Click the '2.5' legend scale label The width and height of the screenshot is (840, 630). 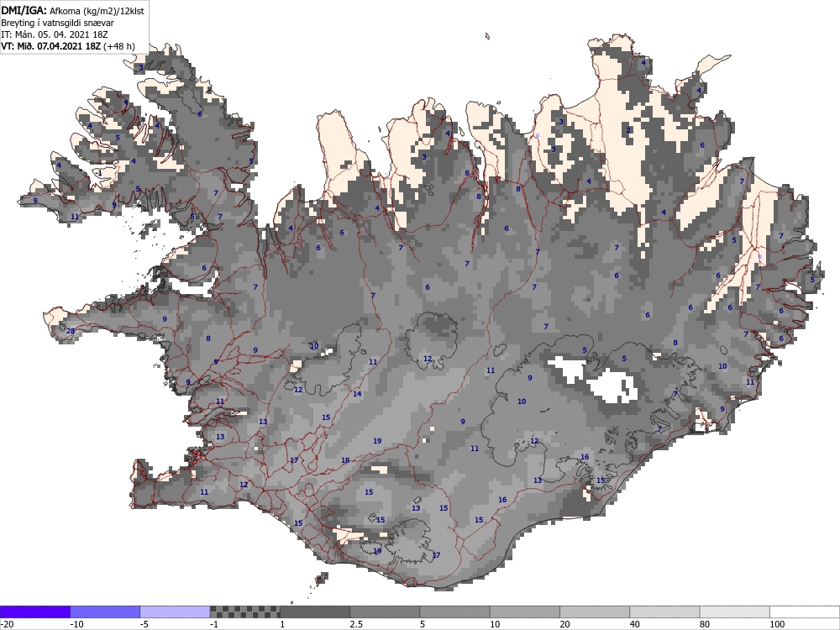pyautogui.click(x=356, y=624)
